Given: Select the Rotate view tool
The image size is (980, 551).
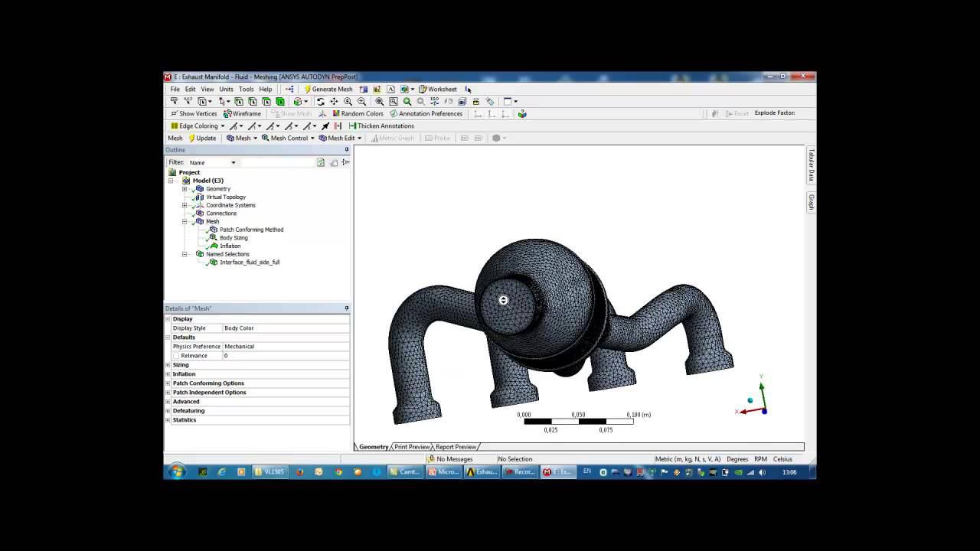Looking at the screenshot, I should (320, 101).
